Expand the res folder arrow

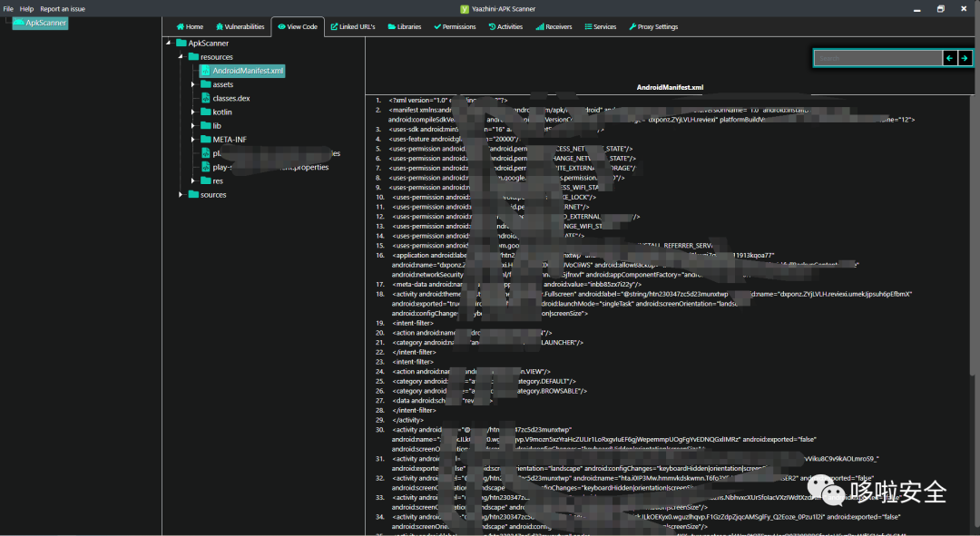pos(192,180)
